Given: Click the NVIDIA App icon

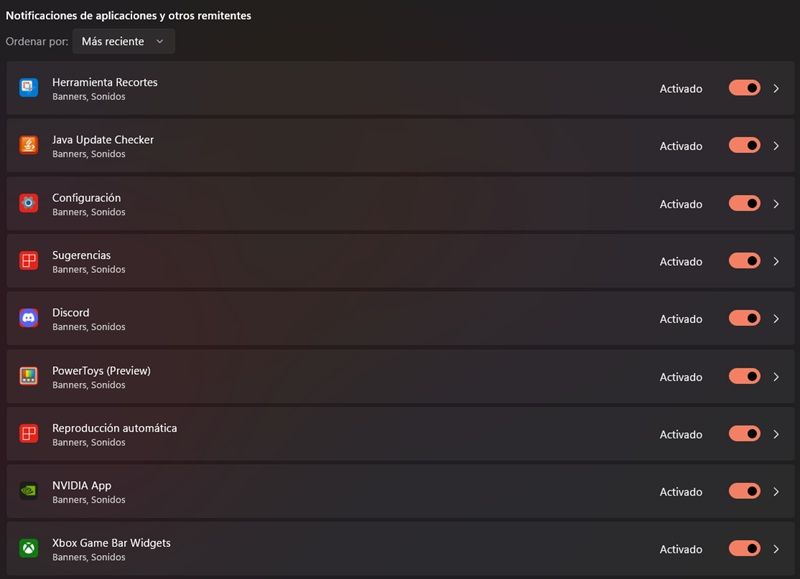Looking at the screenshot, I should [x=30, y=491].
